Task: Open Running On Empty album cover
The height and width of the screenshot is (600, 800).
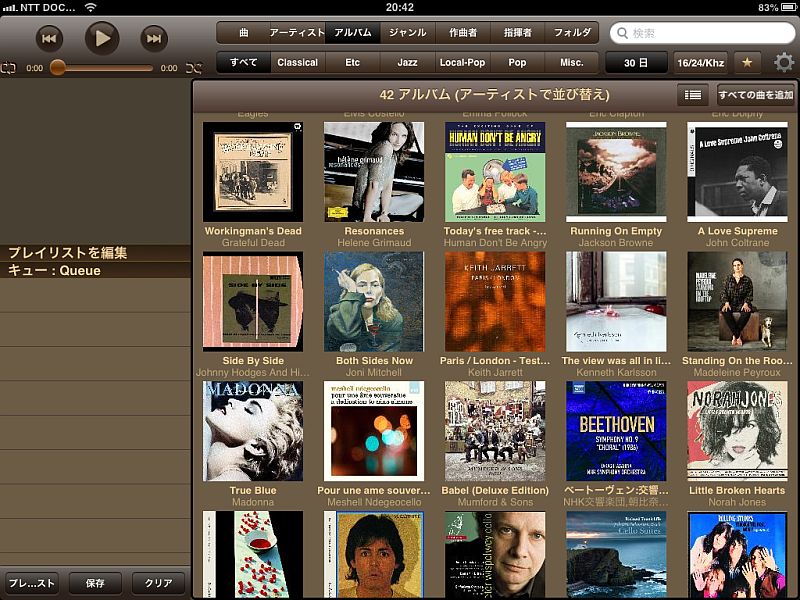Action: [616, 172]
